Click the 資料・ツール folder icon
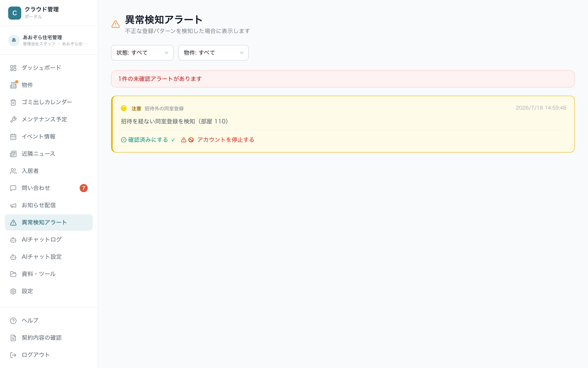588x368 pixels. tap(13, 274)
